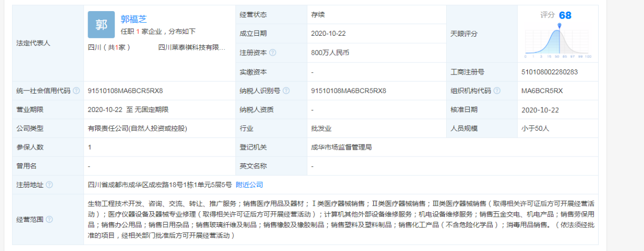Image resolution: width=644 pixels, height=251 pixels.
Task: Click the 800万人民币 registered capital value
Action: [x=330, y=52]
